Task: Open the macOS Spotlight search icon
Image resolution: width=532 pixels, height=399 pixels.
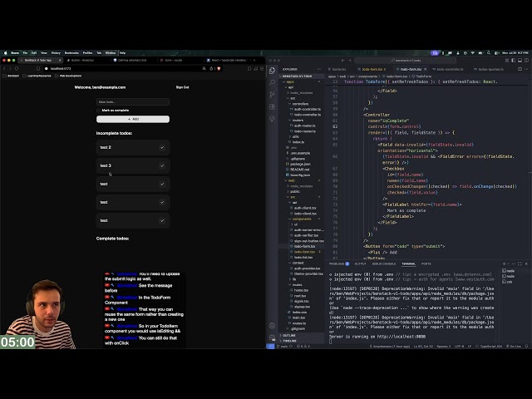Action: (x=489, y=53)
